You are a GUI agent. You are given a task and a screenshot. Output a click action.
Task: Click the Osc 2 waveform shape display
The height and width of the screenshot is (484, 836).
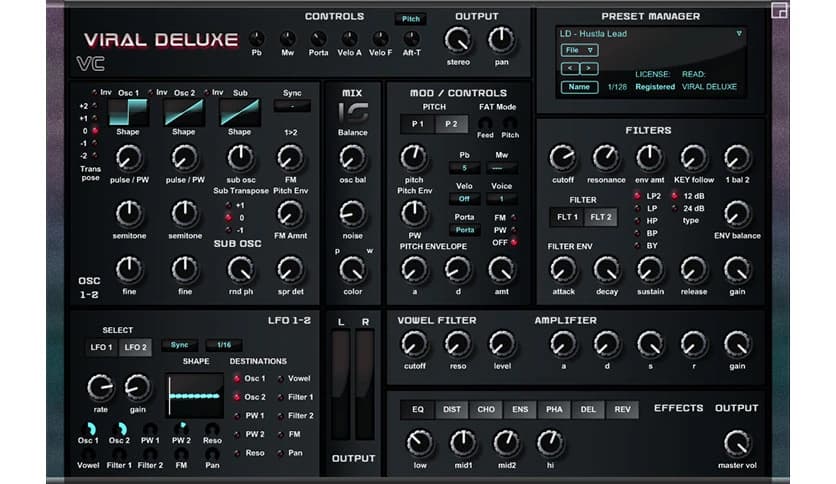(183, 112)
